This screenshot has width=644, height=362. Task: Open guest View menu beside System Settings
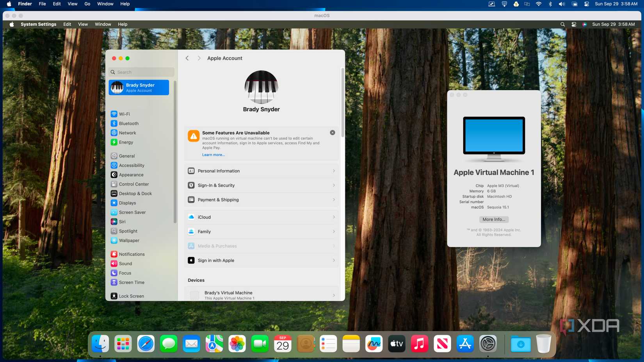tap(83, 24)
